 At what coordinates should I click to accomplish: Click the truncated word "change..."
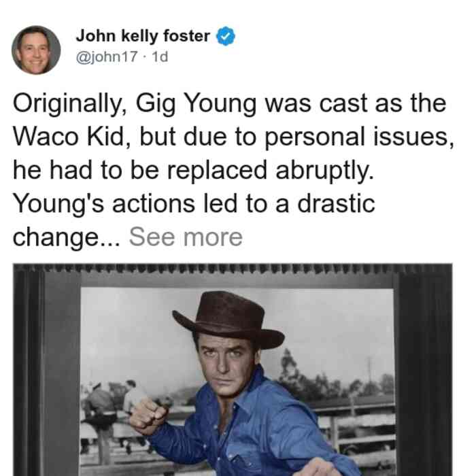tap(67, 237)
